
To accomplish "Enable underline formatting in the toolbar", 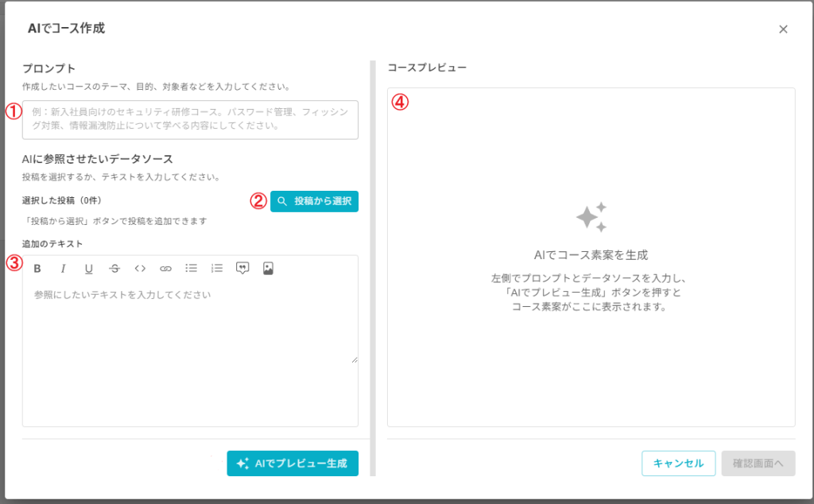I will tap(88, 269).
